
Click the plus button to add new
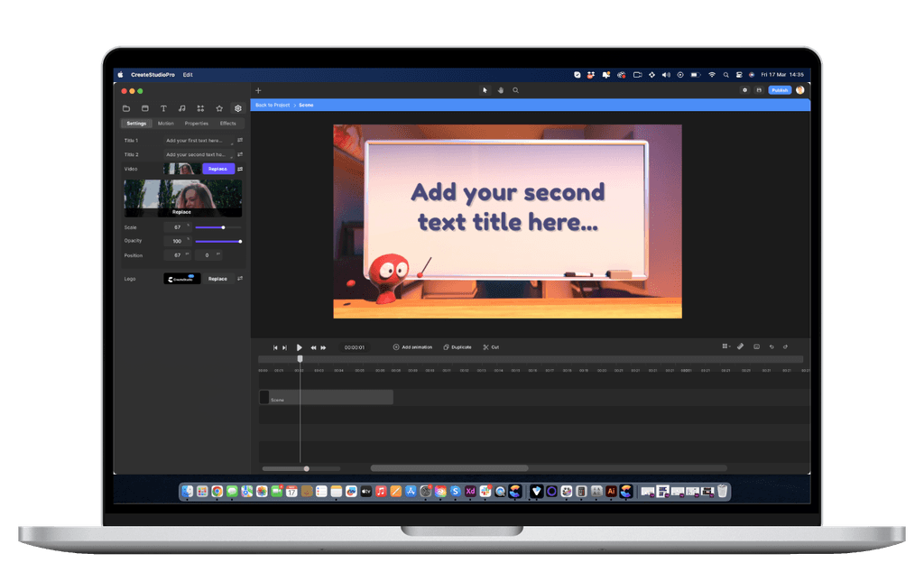[258, 90]
